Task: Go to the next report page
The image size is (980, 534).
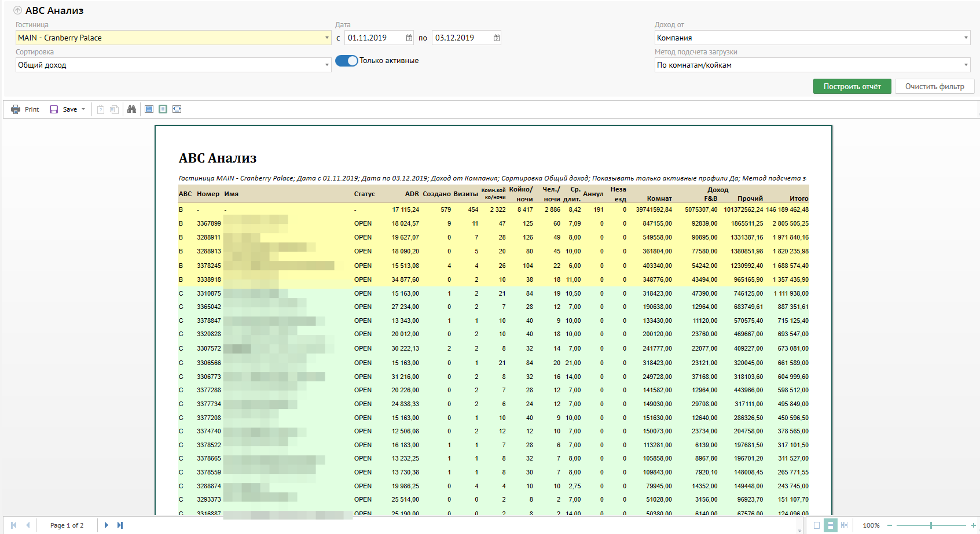Action: pos(106,525)
